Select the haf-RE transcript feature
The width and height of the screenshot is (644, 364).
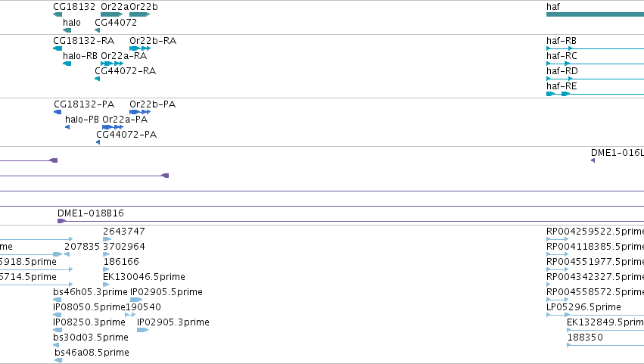point(595,94)
